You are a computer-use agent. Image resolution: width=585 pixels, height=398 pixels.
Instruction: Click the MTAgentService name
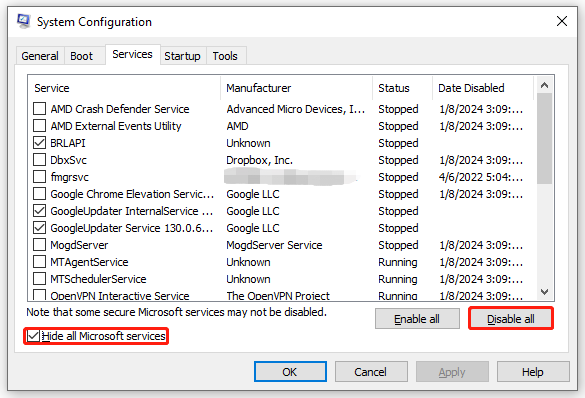(x=89, y=262)
